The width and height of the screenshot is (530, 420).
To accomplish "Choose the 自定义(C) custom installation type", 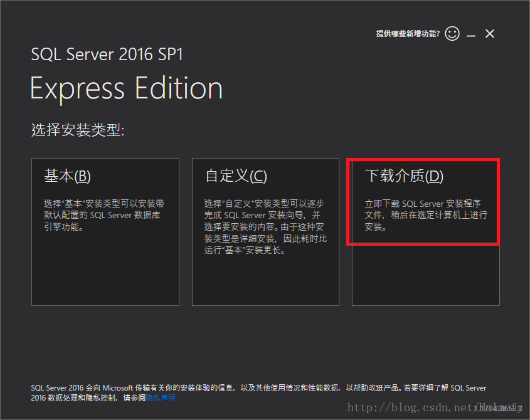I will (265, 232).
